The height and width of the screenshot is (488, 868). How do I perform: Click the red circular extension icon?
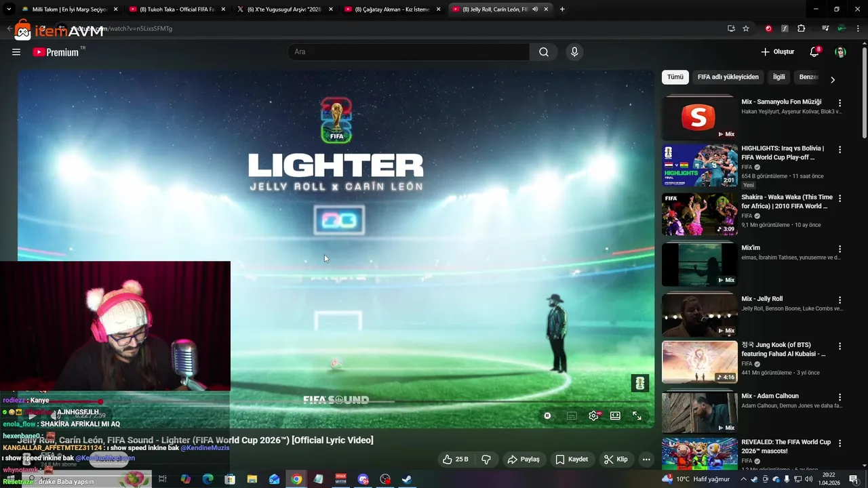(x=768, y=28)
